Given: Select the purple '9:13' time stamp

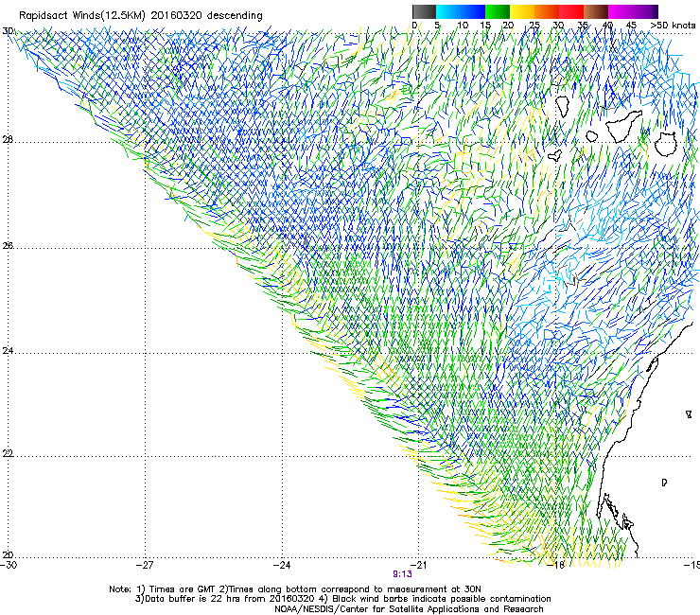Looking at the screenshot, I should click(402, 574).
